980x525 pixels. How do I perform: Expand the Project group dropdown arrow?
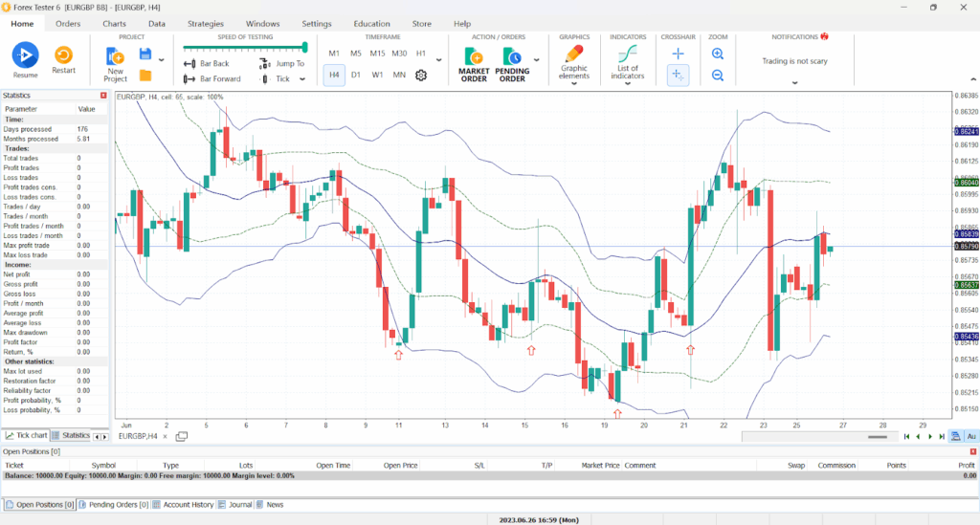coord(161,60)
